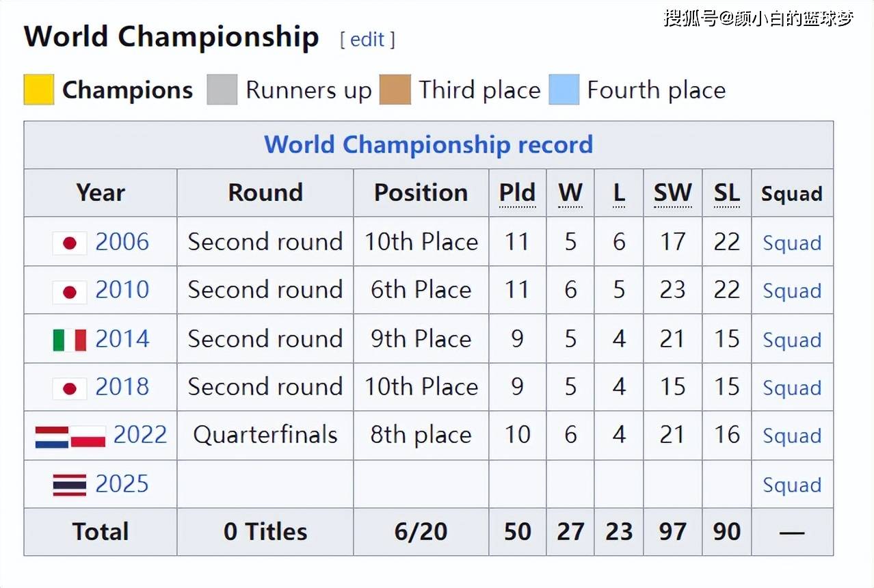Click the Thailand flag beside 2025

pyautogui.click(x=70, y=485)
